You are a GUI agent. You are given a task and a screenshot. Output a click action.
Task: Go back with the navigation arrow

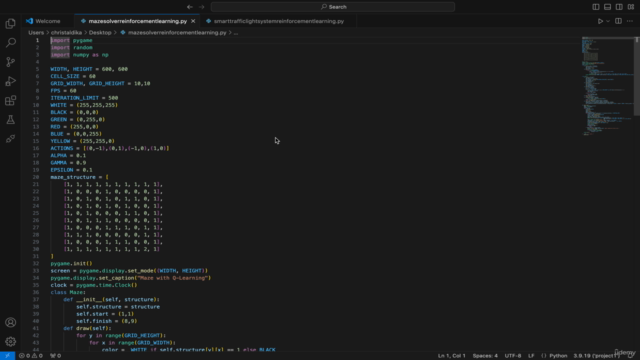(190, 7)
